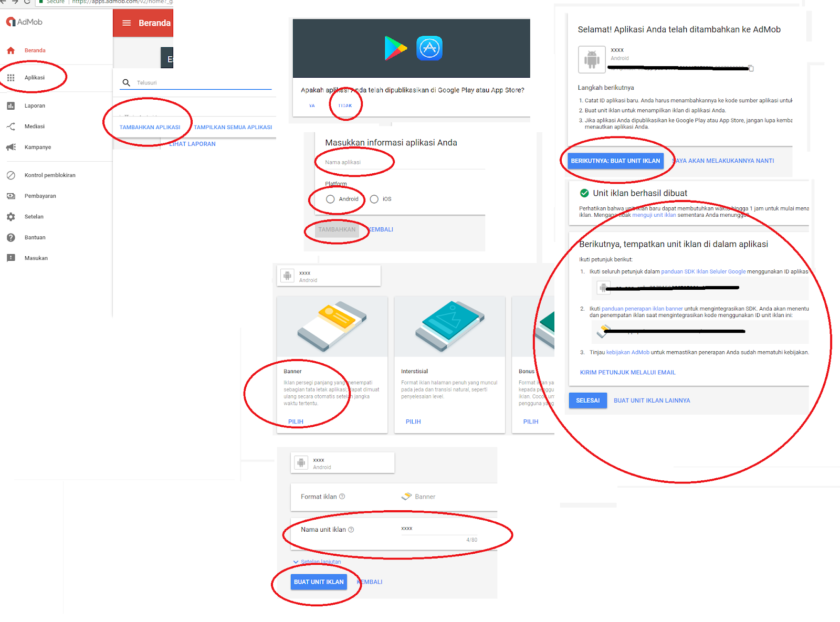This screenshot has height=622, width=840.
Task: Click the search magnifier icon
Action: pos(126,82)
